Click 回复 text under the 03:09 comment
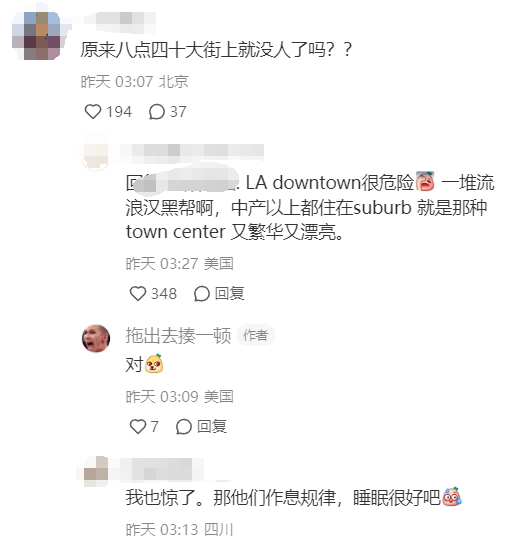526x544 pixels. 212,426
